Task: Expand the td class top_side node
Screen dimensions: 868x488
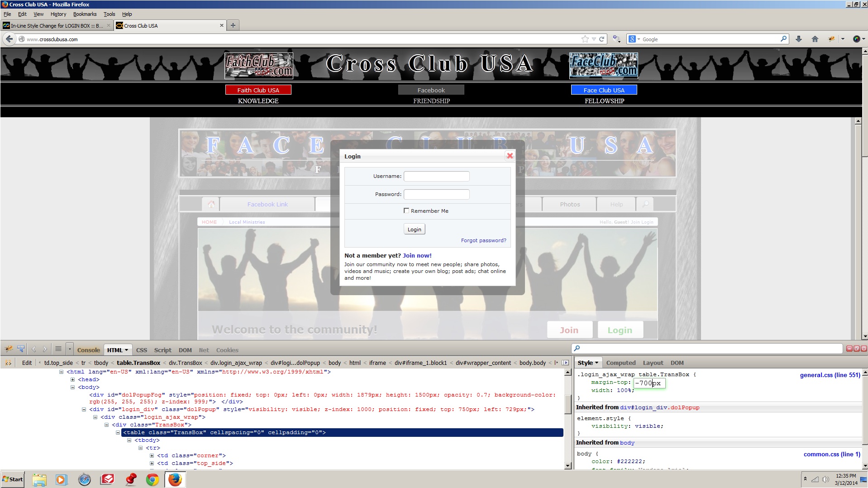Action: (152, 463)
